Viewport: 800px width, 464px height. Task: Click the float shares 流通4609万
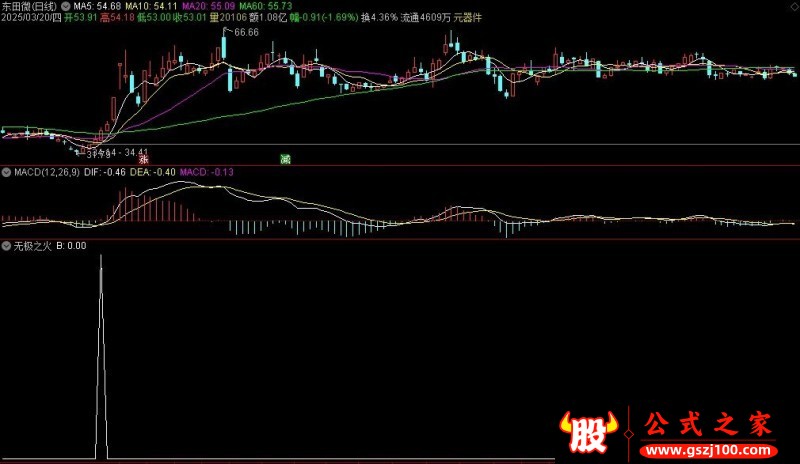click(426, 18)
